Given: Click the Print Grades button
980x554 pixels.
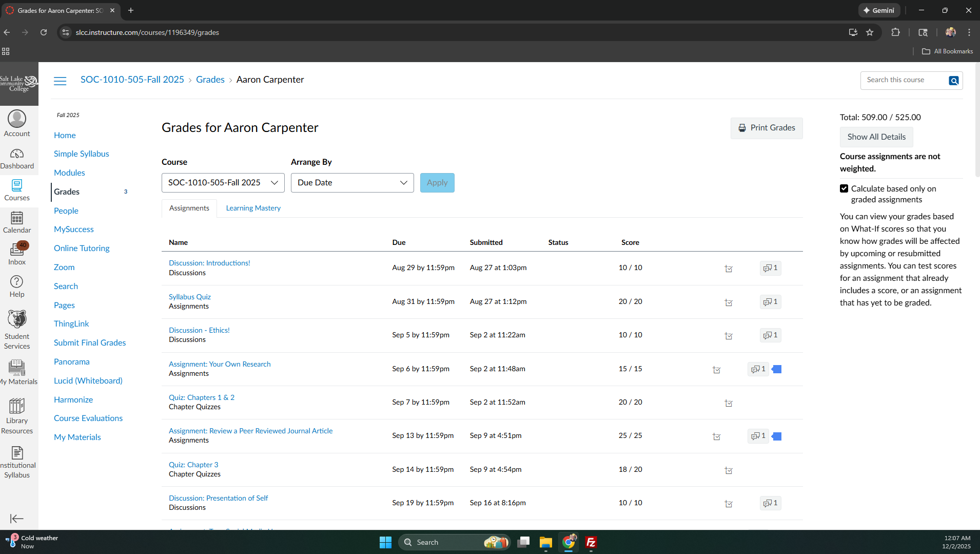Looking at the screenshot, I should click(x=767, y=128).
